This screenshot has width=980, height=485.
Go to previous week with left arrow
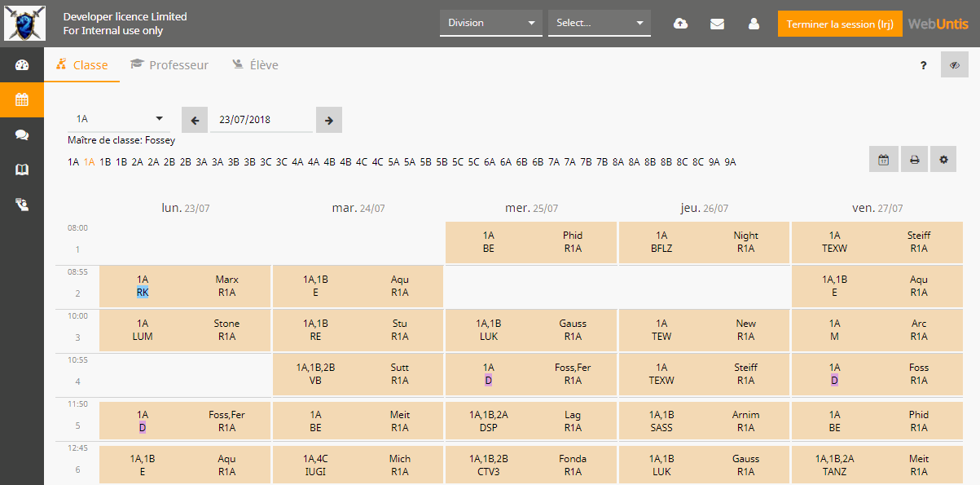[x=195, y=120]
